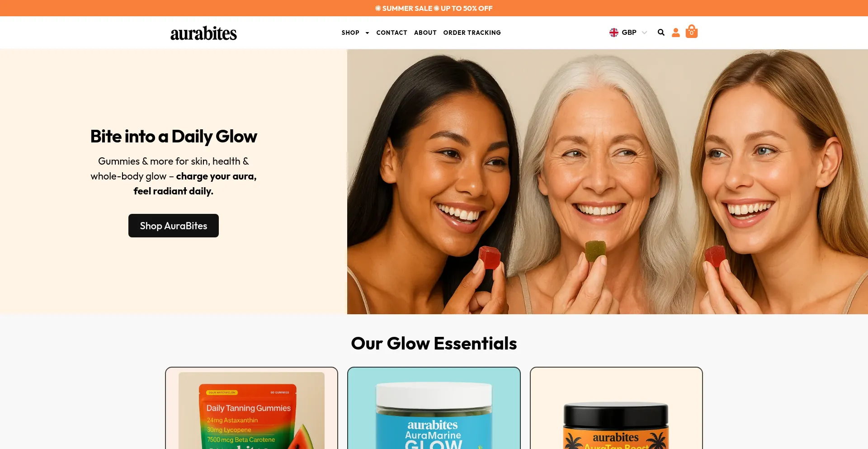
Task: Open the Daily Tanning Gummies product card
Action: pos(251,408)
